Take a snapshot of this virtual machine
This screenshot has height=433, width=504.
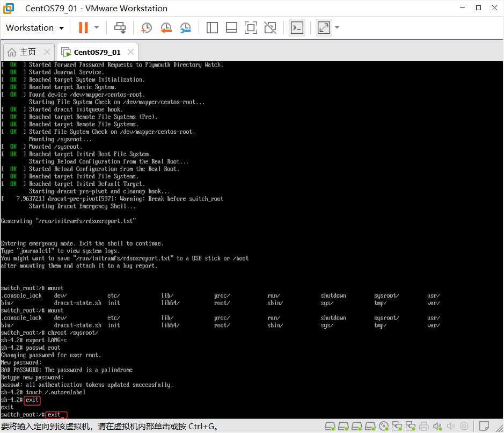146,27
